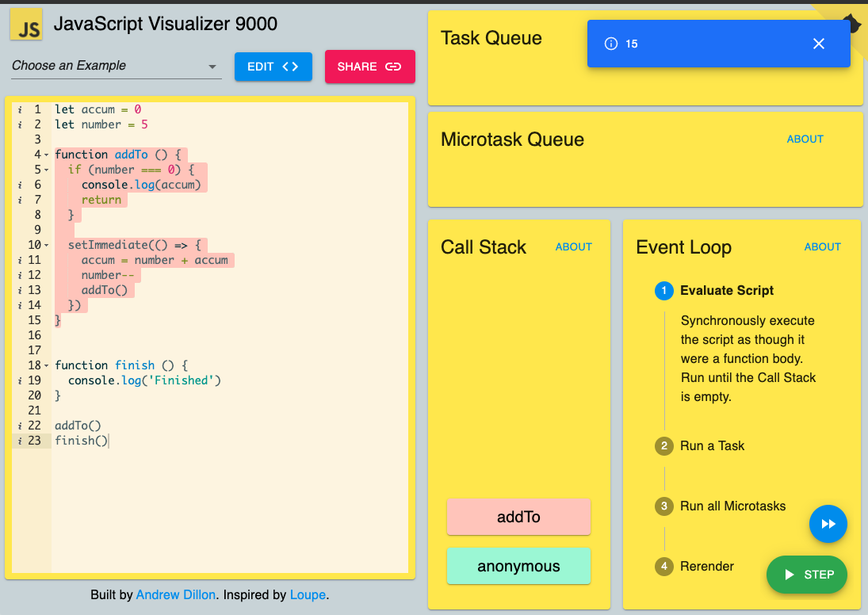Open the Choose an Example dropdown
Viewport: 868px width, 615px height.
point(117,66)
